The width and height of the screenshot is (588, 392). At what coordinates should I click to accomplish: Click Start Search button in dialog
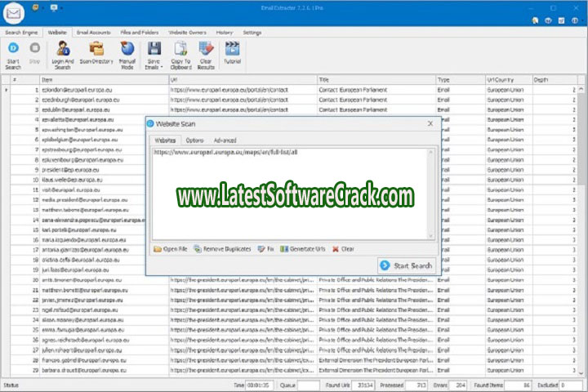[407, 265]
